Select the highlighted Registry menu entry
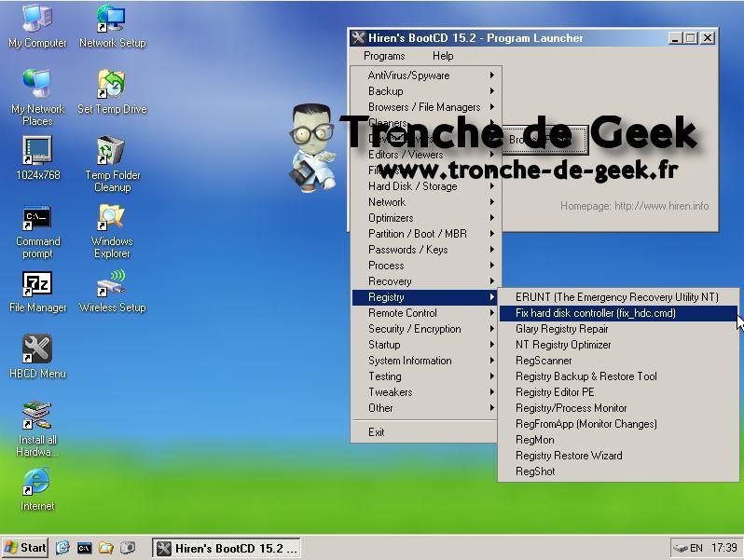Image resolution: width=744 pixels, height=560 pixels. tap(426, 297)
